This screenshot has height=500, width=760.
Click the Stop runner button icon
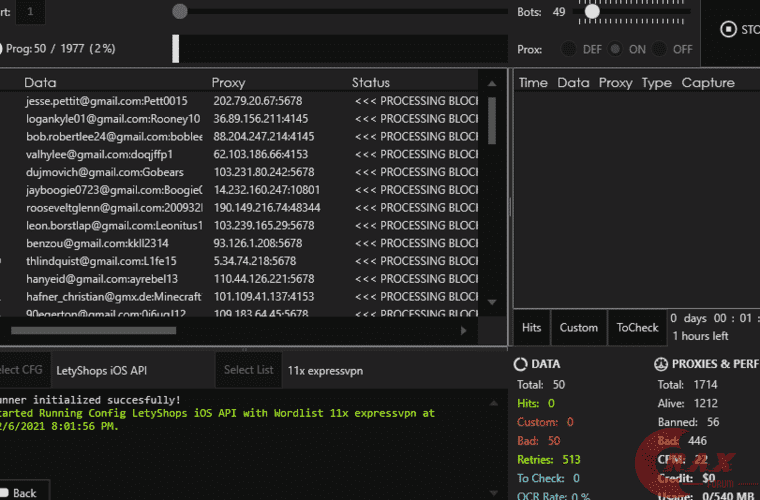click(x=728, y=29)
